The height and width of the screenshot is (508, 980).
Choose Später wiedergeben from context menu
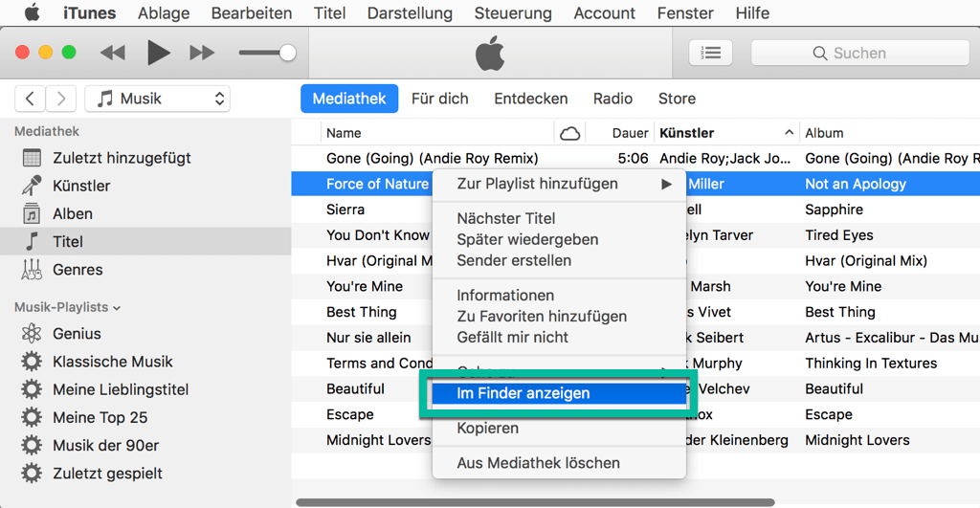tap(559, 239)
